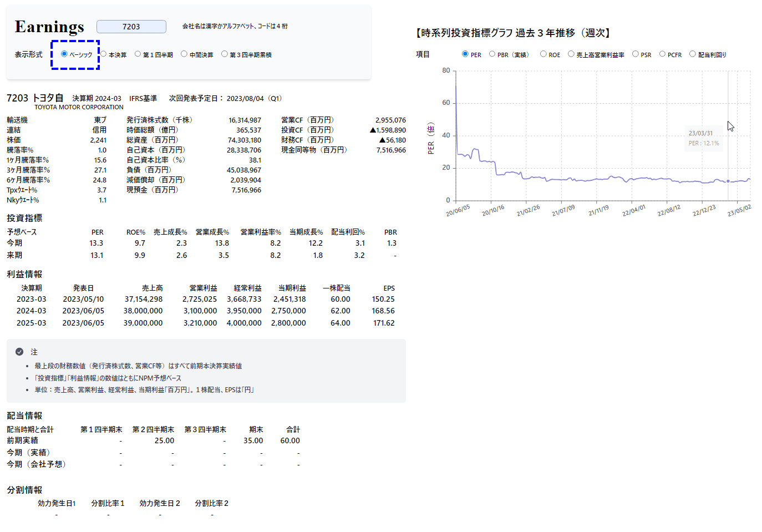Click the 22/08/12 x-axis date label

point(669,211)
